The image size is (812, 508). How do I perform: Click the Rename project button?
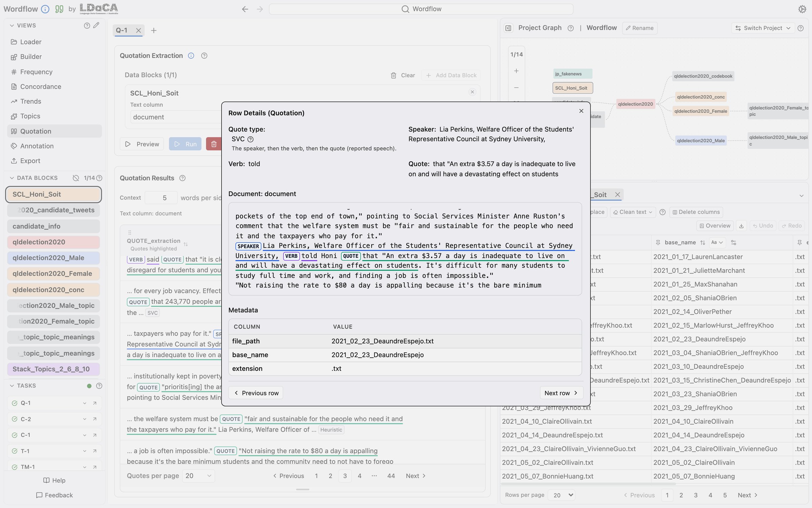[640, 28]
